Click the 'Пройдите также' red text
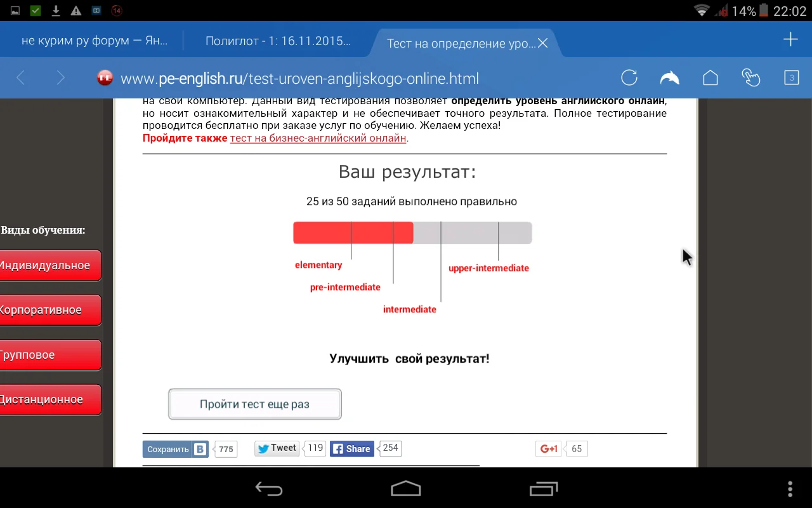 click(x=185, y=138)
